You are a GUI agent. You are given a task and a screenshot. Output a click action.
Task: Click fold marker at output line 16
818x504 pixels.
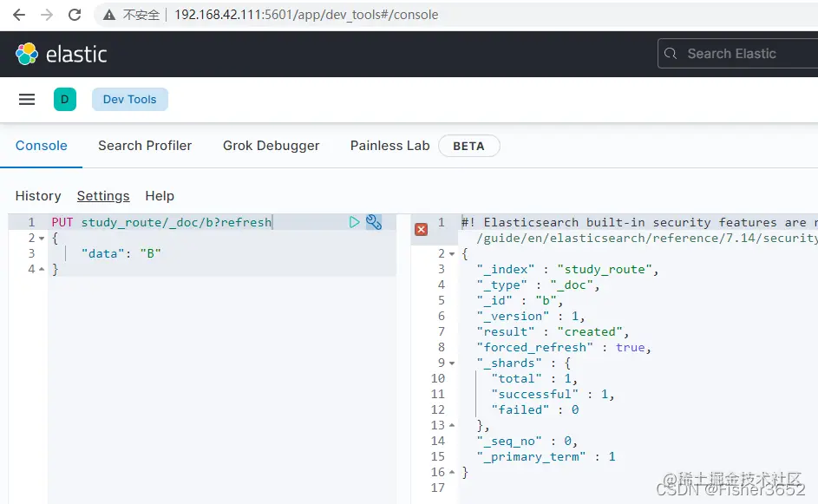(x=452, y=472)
